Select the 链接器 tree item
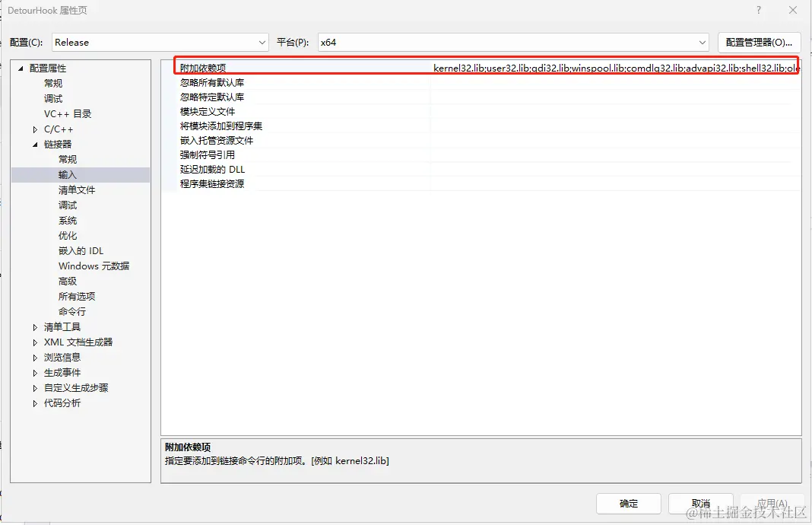The width and height of the screenshot is (812, 525). [x=58, y=144]
